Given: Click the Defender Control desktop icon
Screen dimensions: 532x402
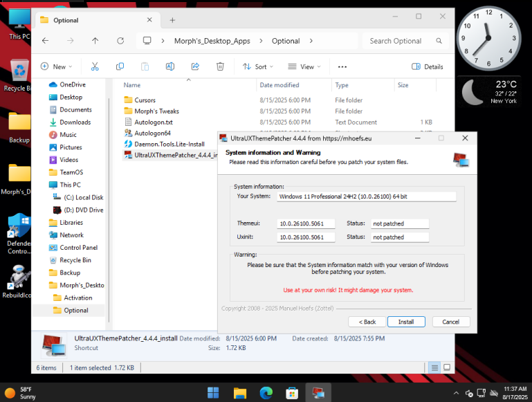Looking at the screenshot, I should click(19, 234).
